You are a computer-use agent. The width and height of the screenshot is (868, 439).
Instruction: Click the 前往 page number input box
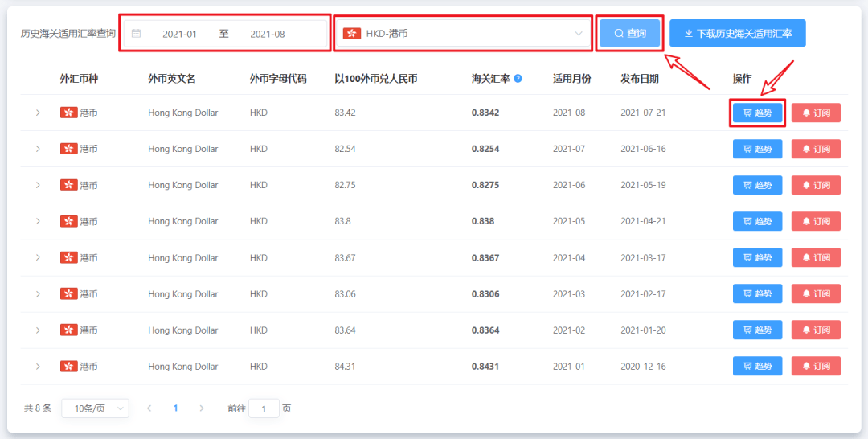[x=264, y=408]
